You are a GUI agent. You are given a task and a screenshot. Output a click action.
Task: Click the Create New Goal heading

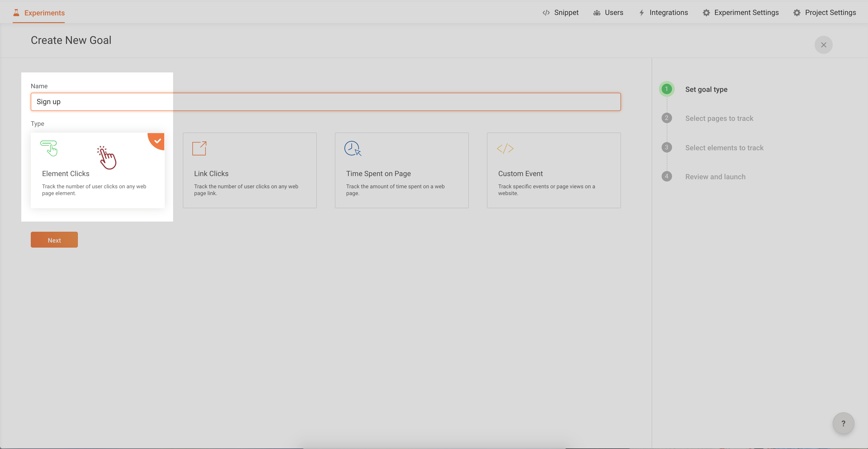click(71, 40)
